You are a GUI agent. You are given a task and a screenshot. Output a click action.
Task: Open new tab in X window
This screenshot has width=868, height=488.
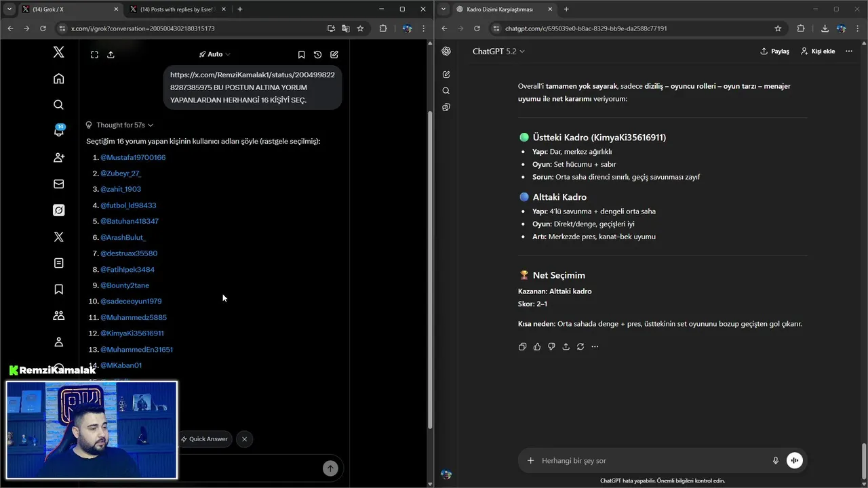click(240, 9)
